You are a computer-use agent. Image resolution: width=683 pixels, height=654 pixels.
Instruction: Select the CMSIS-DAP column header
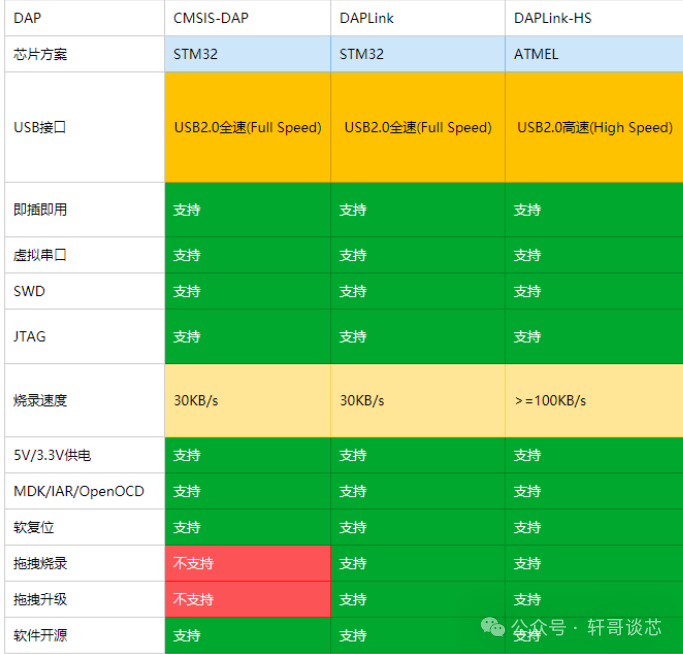point(247,18)
